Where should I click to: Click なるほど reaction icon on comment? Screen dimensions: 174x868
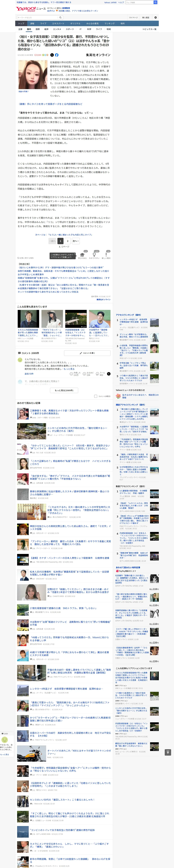point(85,374)
